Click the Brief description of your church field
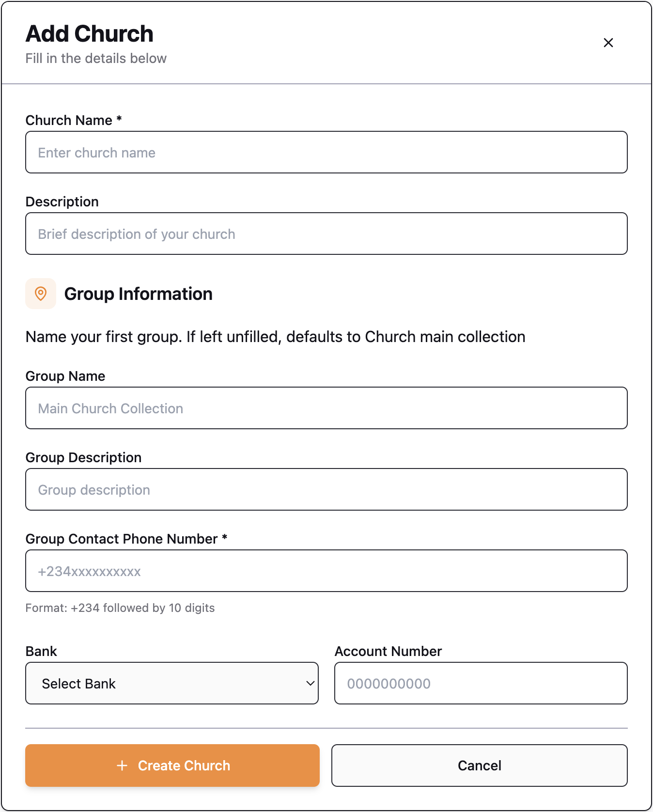The height and width of the screenshot is (812, 653). click(x=326, y=234)
